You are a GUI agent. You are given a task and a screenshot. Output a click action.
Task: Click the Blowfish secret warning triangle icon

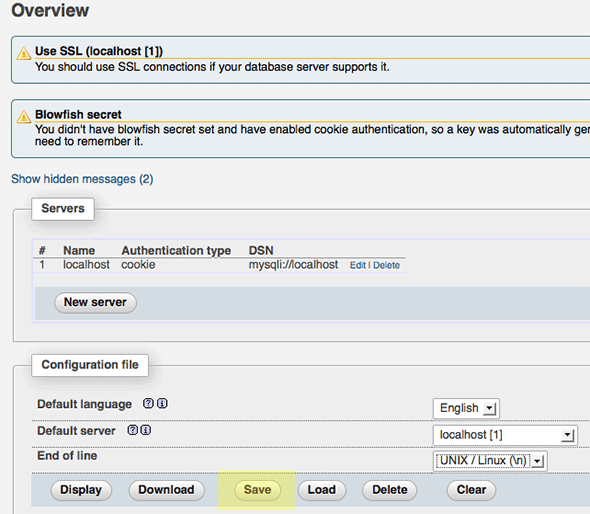(24, 117)
